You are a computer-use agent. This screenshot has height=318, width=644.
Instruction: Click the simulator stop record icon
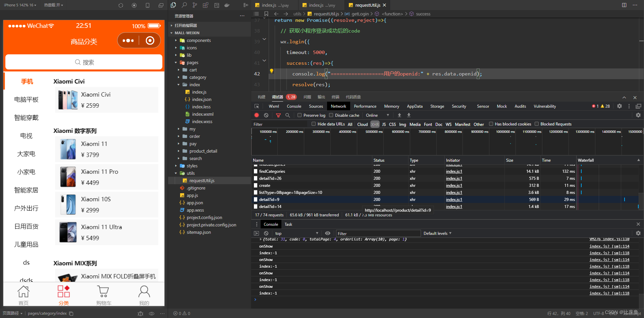(134, 5)
